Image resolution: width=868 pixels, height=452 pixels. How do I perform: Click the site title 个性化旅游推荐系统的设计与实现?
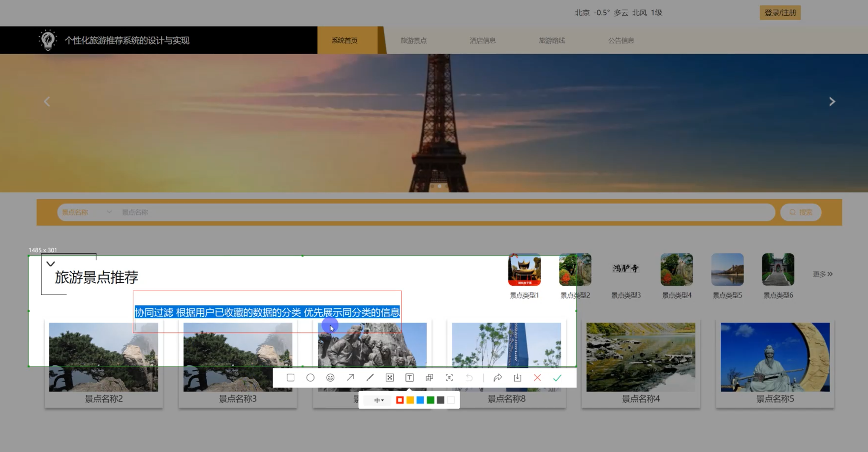(127, 40)
